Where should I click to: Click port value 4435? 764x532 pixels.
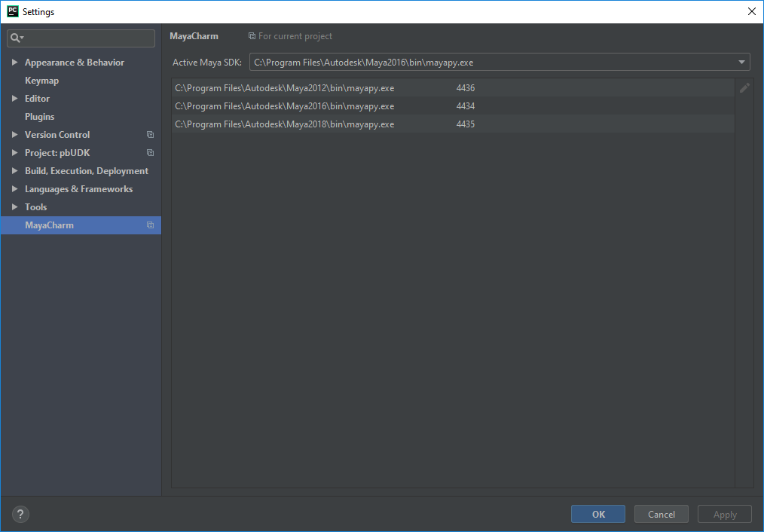click(x=466, y=124)
